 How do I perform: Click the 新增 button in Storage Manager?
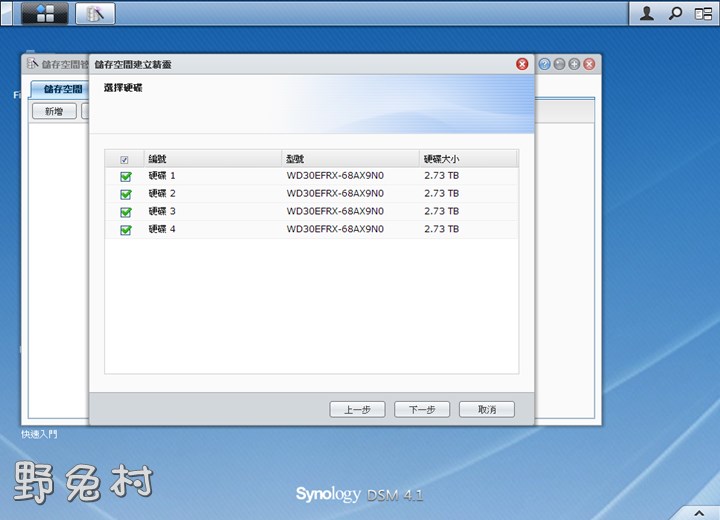54,111
